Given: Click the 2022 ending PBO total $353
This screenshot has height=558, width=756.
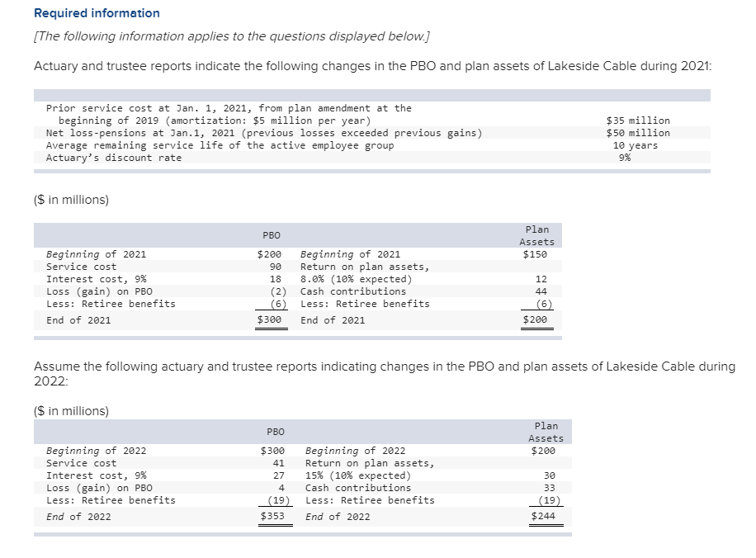Looking at the screenshot, I should (x=272, y=516).
